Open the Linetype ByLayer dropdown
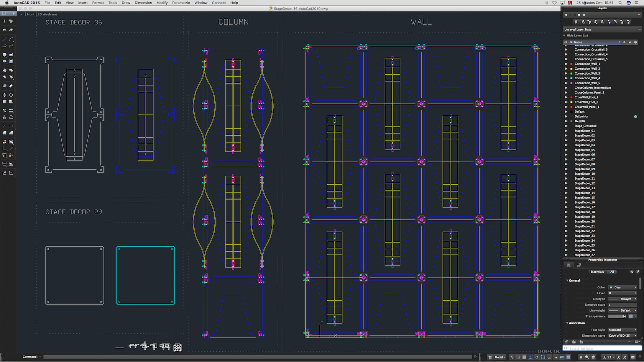The width and height of the screenshot is (644, 362). click(x=623, y=299)
